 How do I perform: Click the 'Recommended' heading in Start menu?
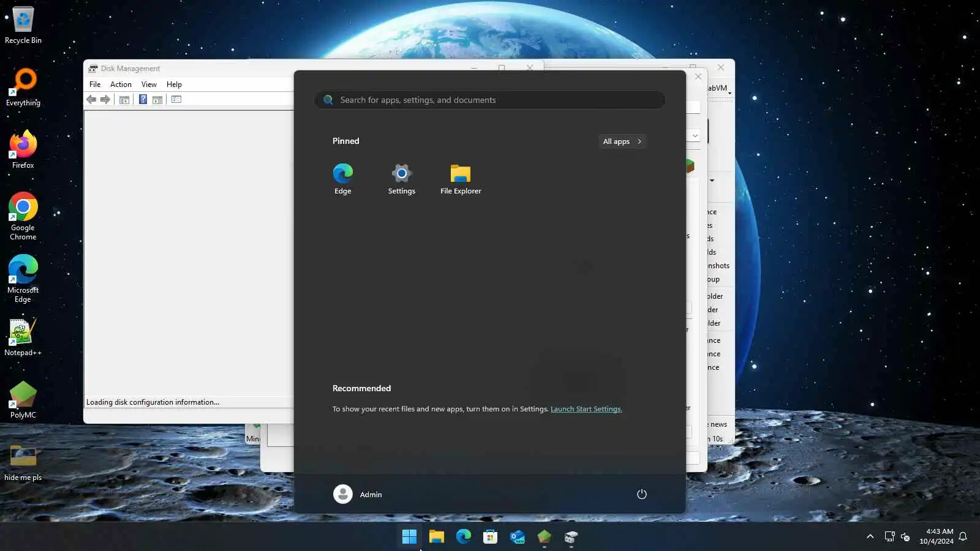tap(361, 388)
